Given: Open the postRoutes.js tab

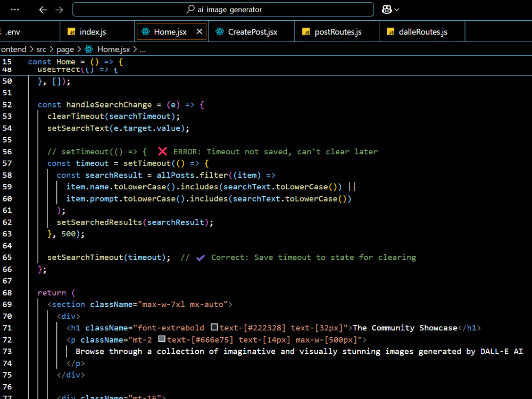Looking at the screenshot, I should pos(338,32).
